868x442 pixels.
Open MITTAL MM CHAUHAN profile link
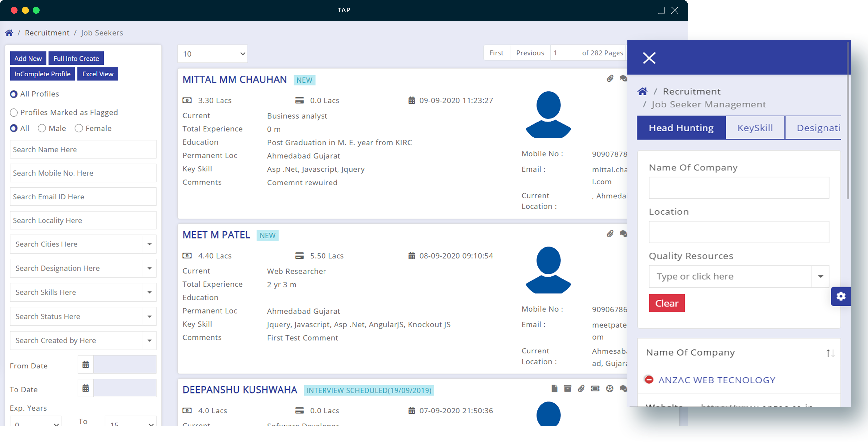coord(235,79)
